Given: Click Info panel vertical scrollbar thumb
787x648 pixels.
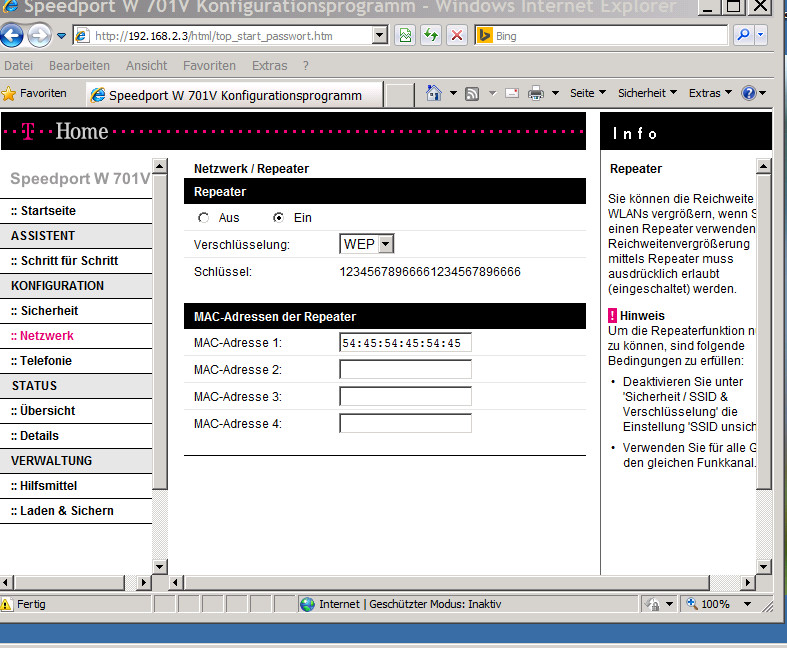Looking at the screenshot, I should [763, 331].
